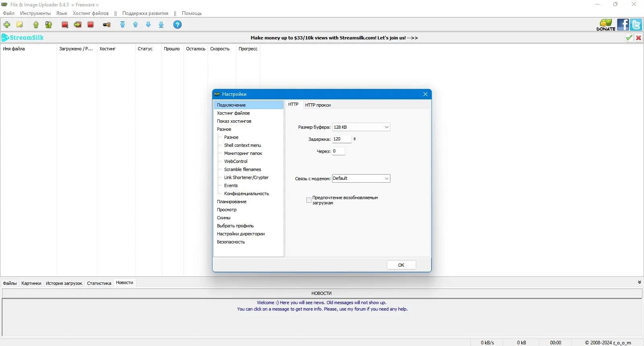Switch to the 'Статистика' bottom tab
The width and height of the screenshot is (644, 346).
click(x=99, y=283)
